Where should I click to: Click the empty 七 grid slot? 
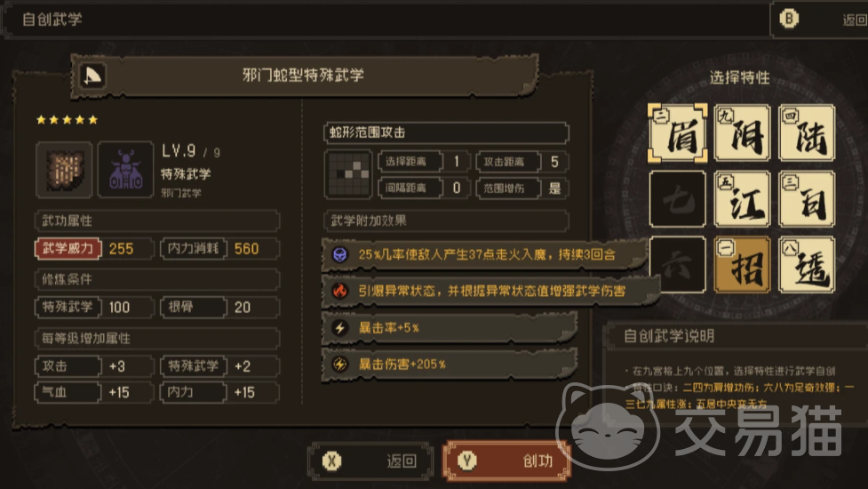tap(678, 199)
